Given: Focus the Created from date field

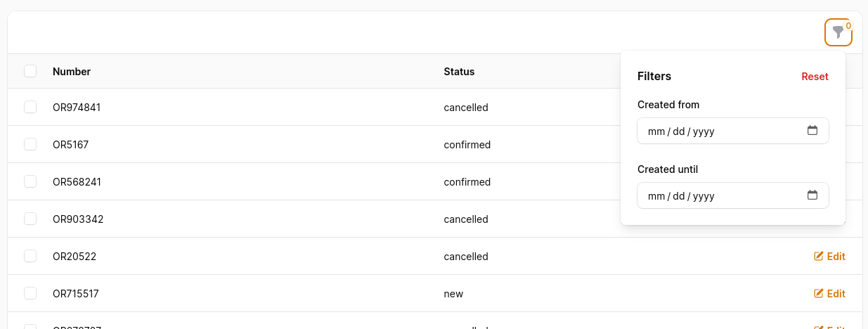Looking at the screenshot, I should 733,131.
